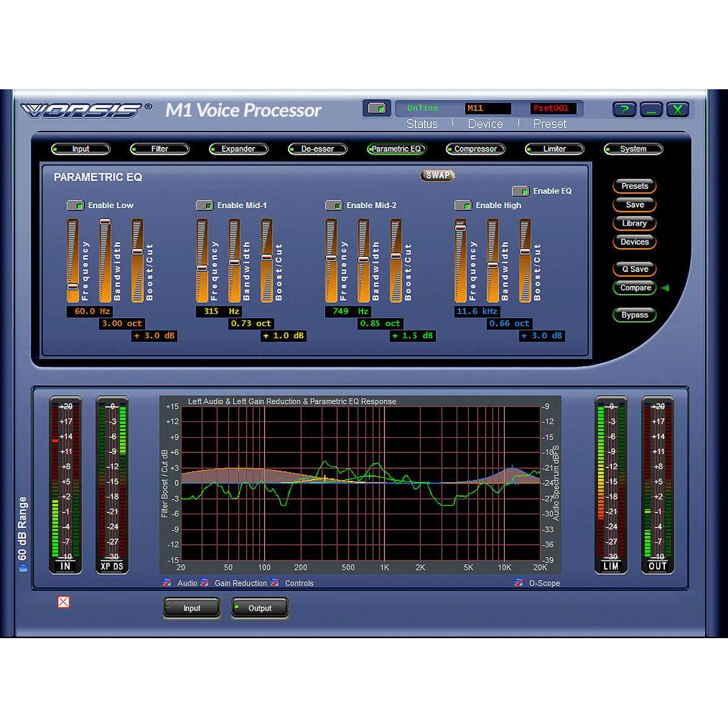Click the + 1.0 dB gain field
Image resolution: width=728 pixels, height=728 pixels.
(283, 336)
